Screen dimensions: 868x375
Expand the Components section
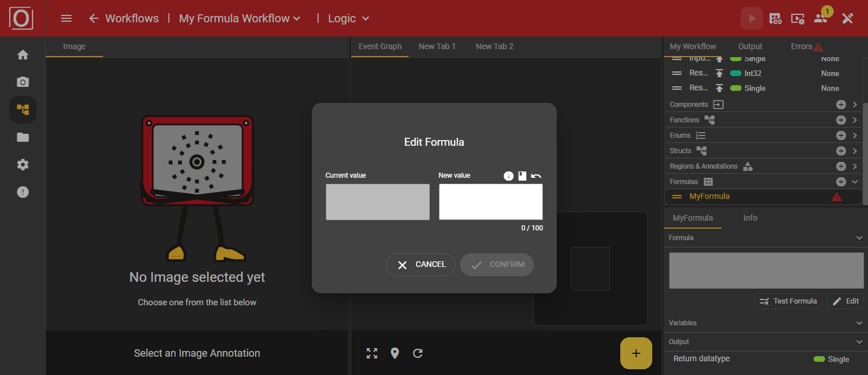854,105
